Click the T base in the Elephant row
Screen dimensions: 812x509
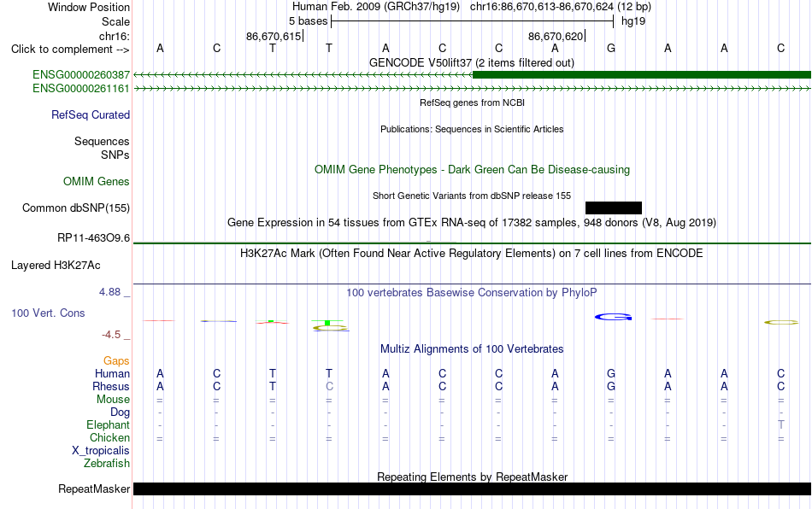tap(781, 424)
